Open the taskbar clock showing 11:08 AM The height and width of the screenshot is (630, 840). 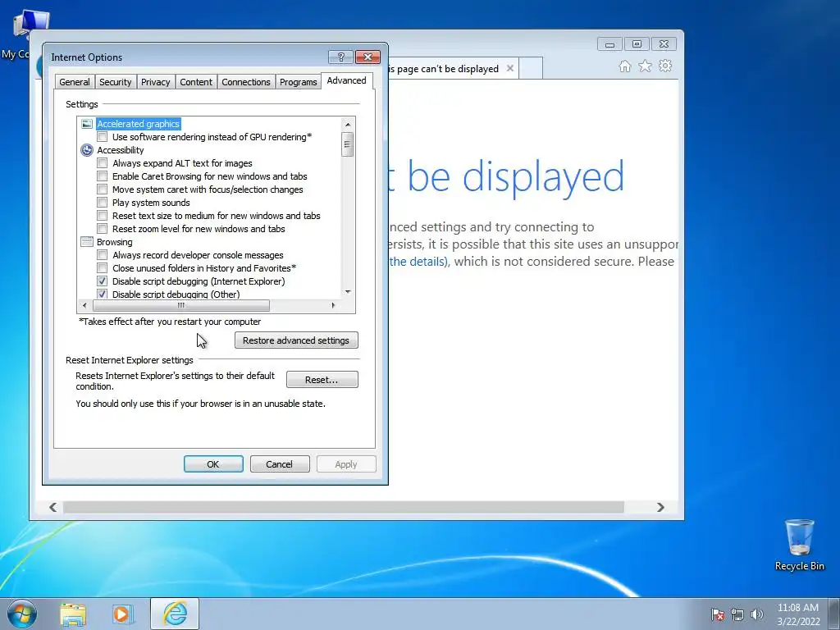click(x=798, y=614)
